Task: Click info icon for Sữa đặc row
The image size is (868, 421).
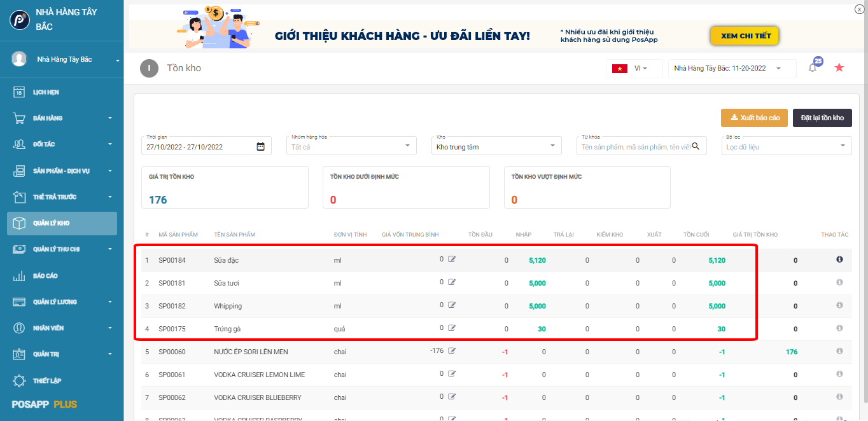Action: coord(839,259)
